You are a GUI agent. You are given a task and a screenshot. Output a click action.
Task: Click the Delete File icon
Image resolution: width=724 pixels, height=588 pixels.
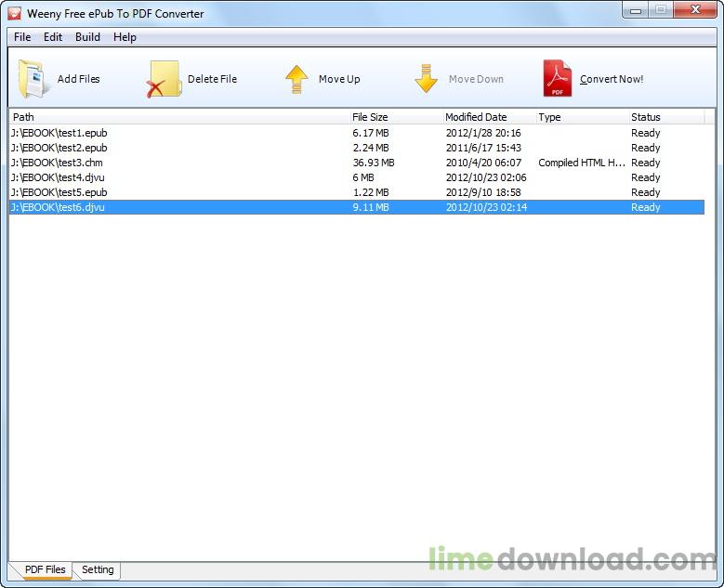coord(164,80)
